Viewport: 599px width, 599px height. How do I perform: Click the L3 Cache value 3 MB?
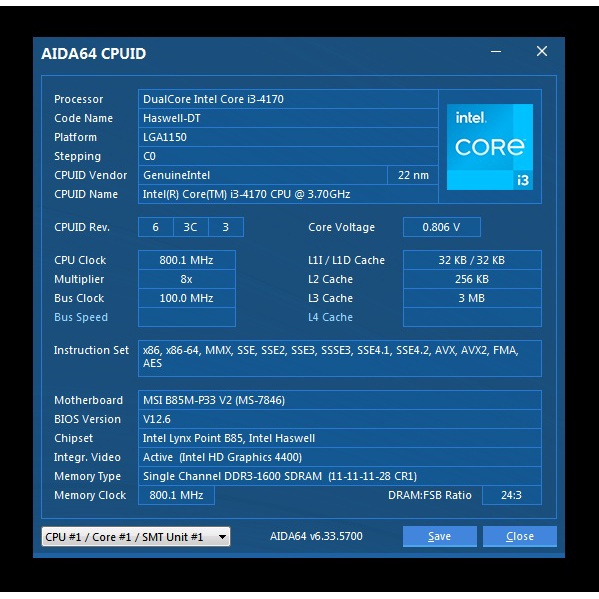coord(472,298)
